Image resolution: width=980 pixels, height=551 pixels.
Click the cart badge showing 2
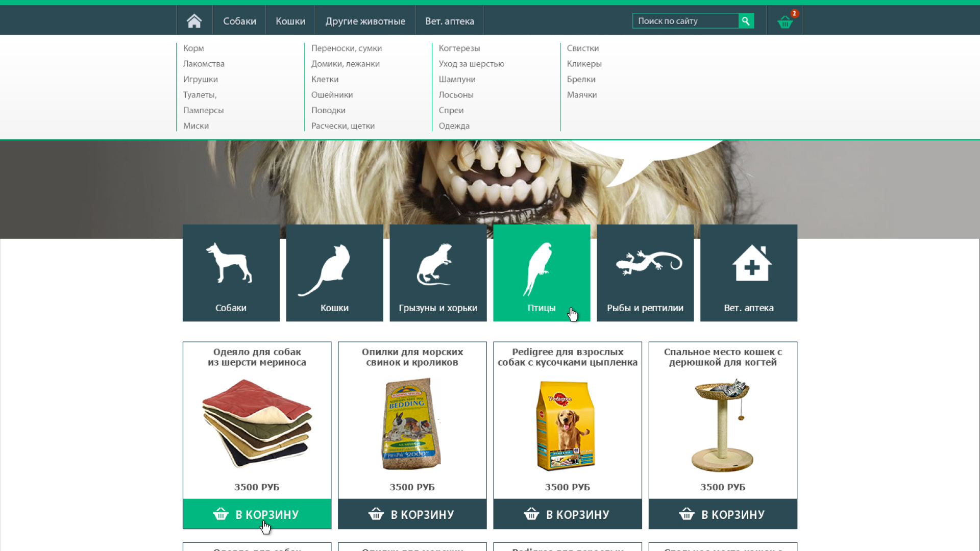click(794, 13)
